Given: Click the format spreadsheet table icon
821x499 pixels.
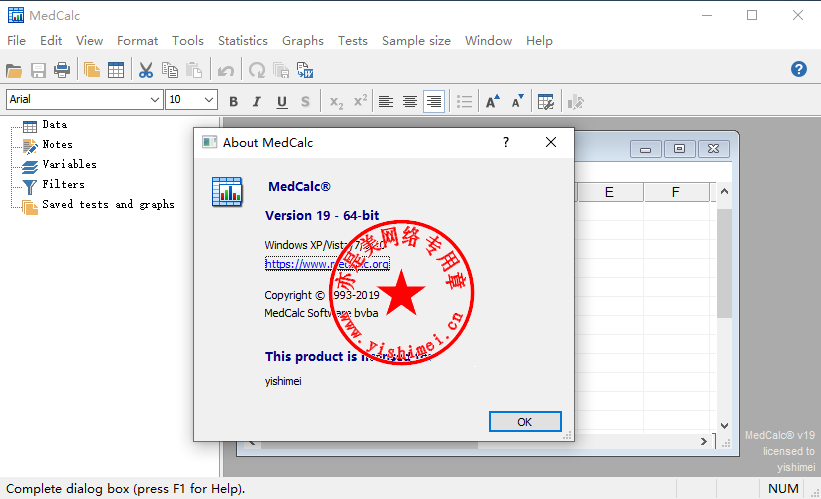Looking at the screenshot, I should pos(546,102).
